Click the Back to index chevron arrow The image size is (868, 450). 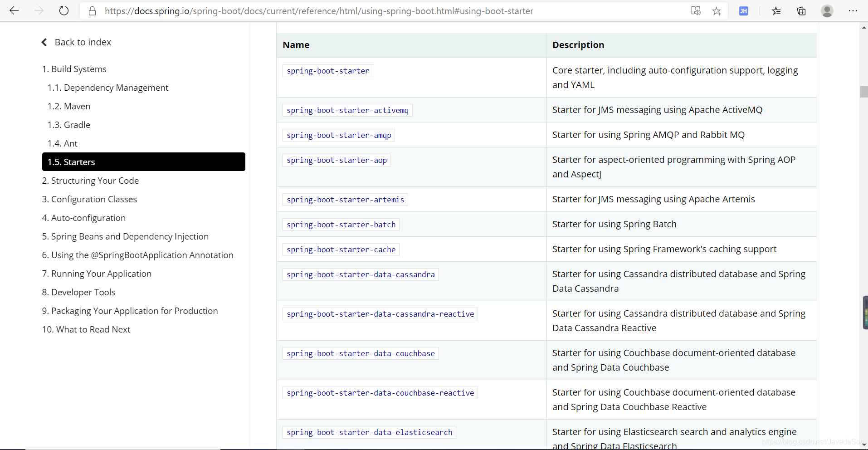44,42
